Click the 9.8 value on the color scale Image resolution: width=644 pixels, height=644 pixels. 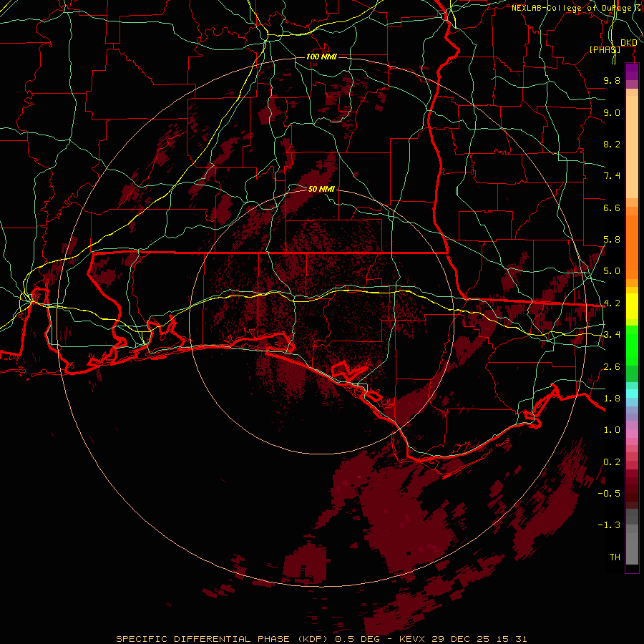point(612,80)
